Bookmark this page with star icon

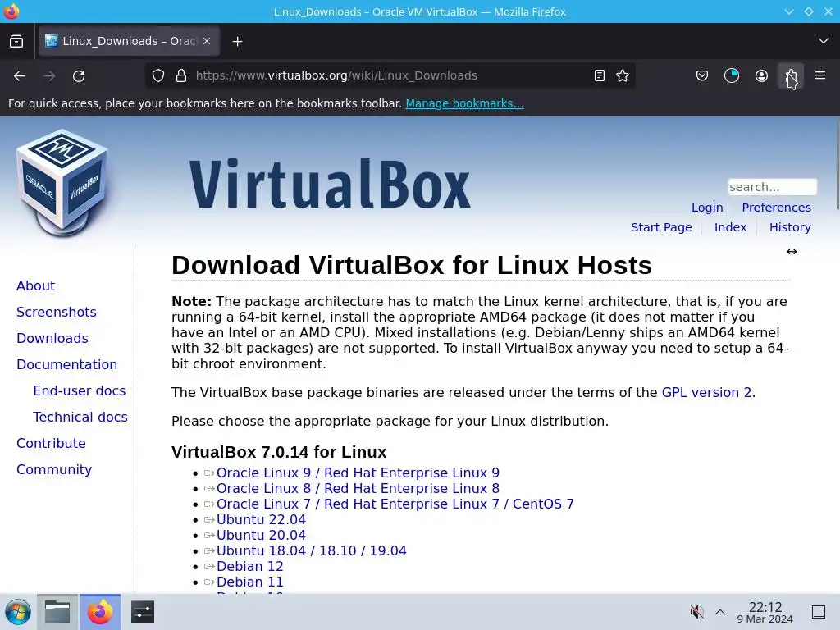tap(623, 76)
